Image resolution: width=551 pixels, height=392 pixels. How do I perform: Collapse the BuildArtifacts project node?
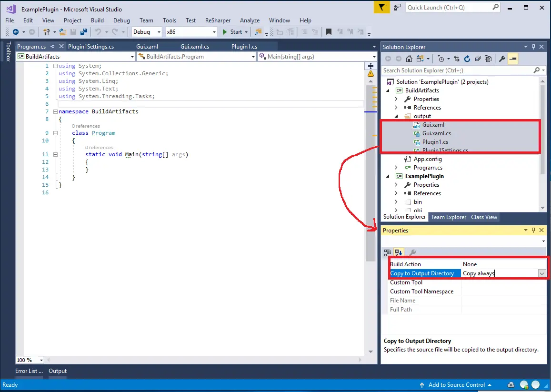388,90
